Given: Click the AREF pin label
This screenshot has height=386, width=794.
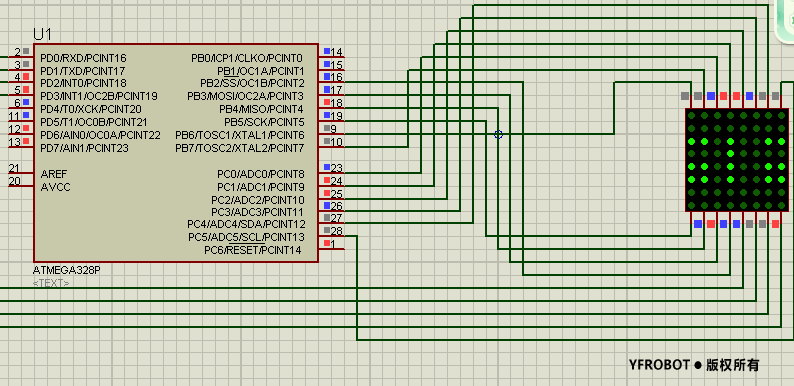Looking at the screenshot, I should point(54,174).
